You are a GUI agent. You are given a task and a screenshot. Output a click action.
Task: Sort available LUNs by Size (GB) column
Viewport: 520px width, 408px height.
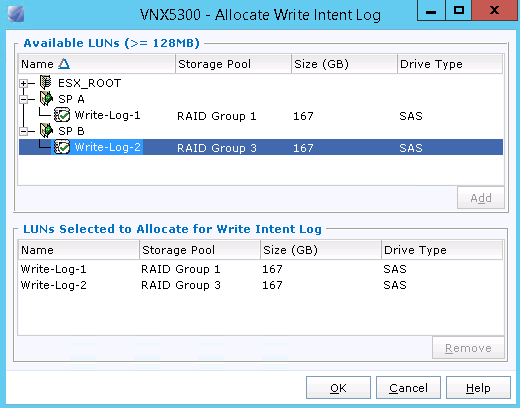tap(344, 64)
